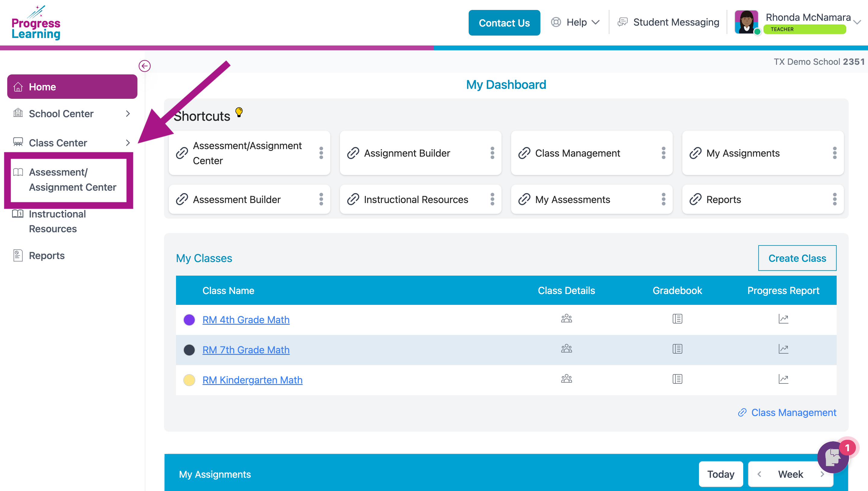Open options for Instructional Resources shortcut
This screenshot has width=868, height=491.
point(492,199)
